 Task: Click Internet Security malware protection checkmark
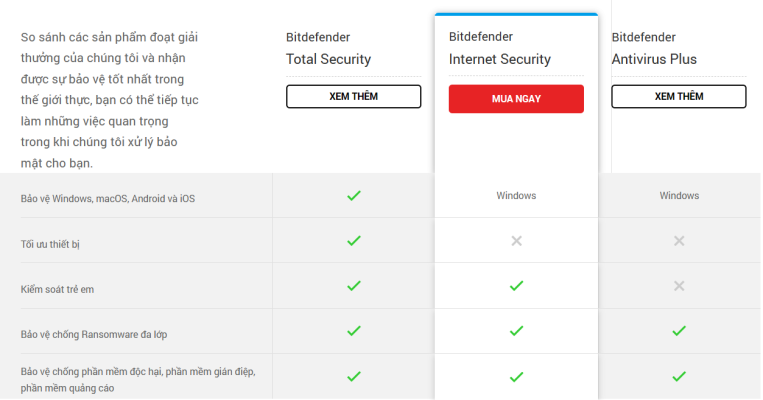(516, 377)
